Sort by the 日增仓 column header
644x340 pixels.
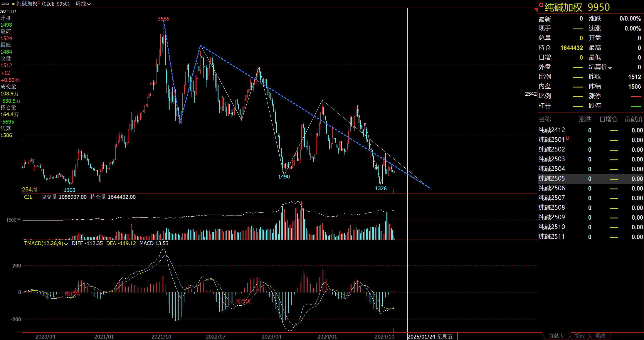(x=608, y=119)
